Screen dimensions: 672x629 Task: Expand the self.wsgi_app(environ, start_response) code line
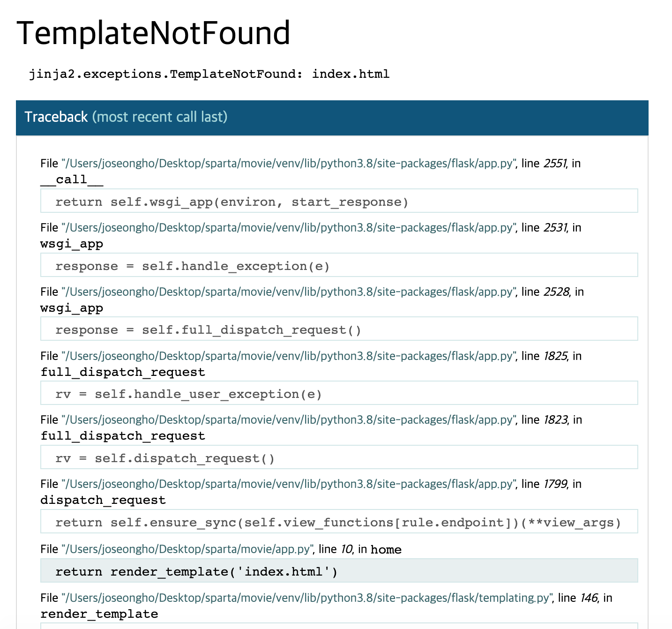(x=339, y=201)
